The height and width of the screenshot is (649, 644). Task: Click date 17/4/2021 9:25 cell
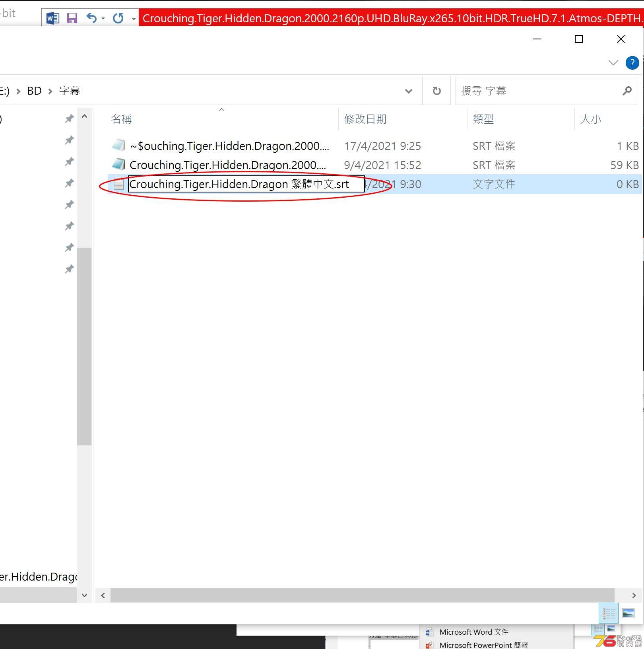[382, 146]
